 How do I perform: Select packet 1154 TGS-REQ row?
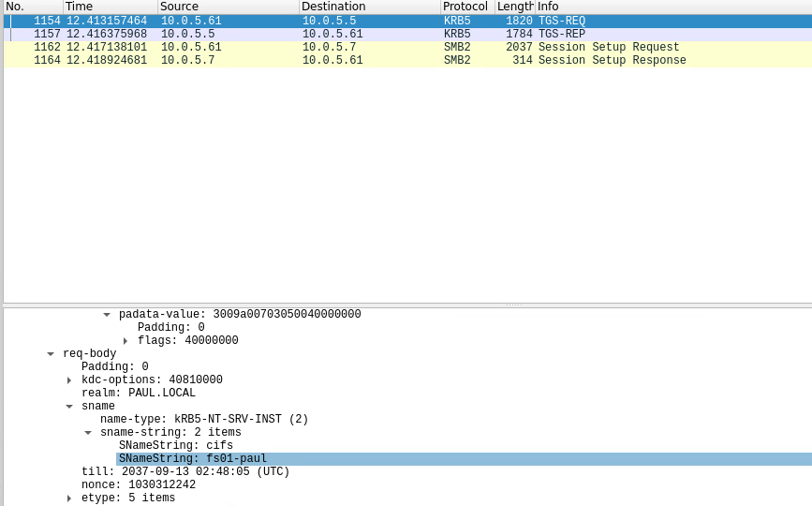pyautogui.click(x=407, y=21)
